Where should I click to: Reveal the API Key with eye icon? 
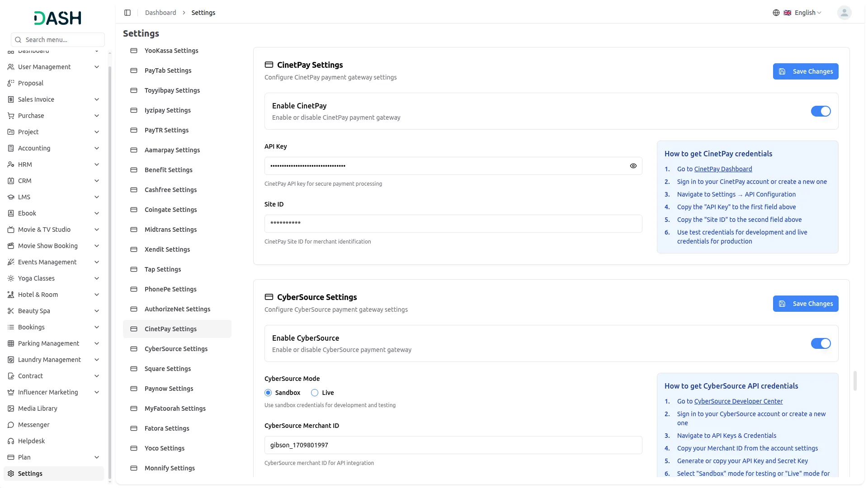coord(633,166)
